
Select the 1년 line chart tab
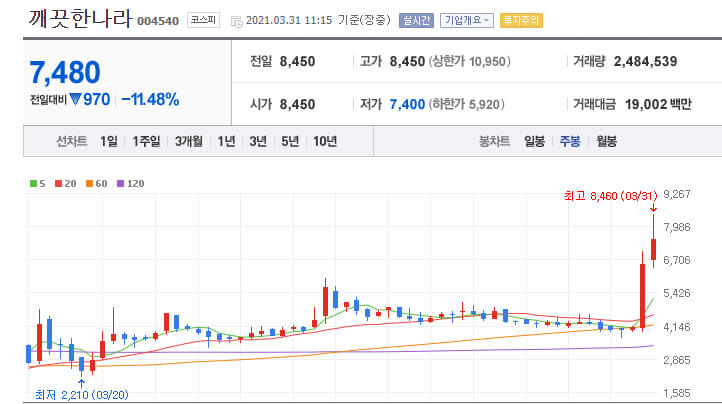tap(226, 141)
